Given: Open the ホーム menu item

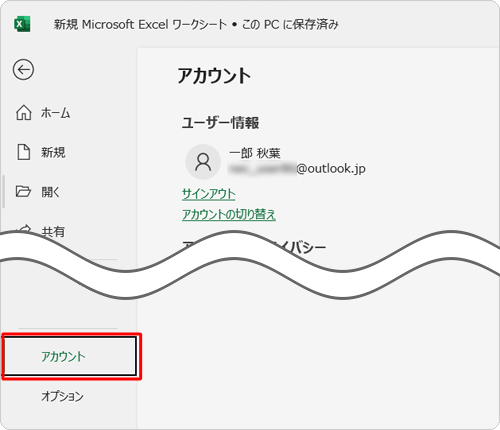Looking at the screenshot, I should coord(55,113).
